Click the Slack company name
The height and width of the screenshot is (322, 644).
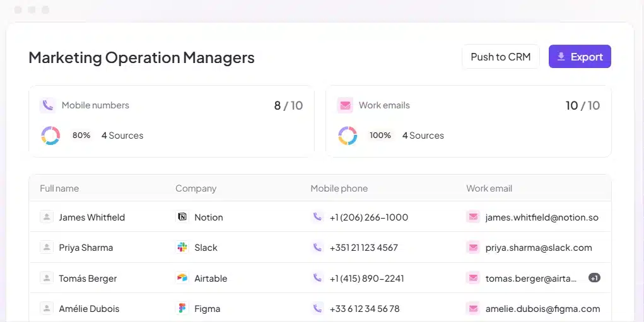pos(206,248)
